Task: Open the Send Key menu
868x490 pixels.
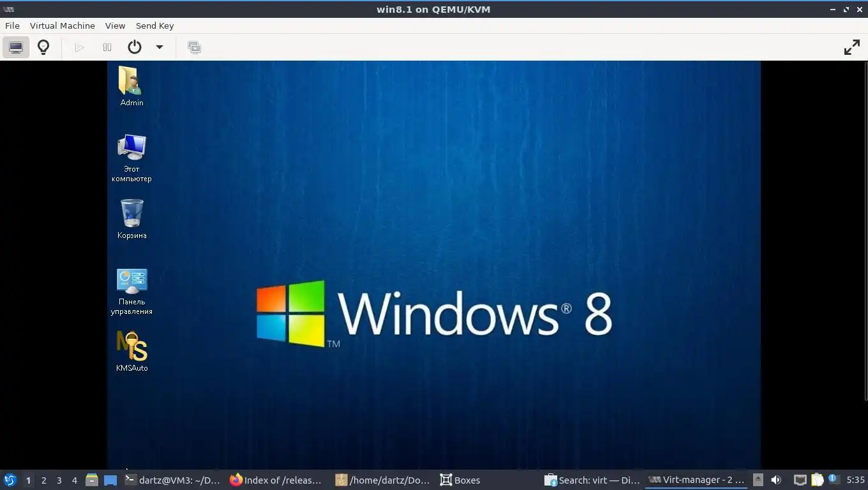Action: (x=154, y=26)
